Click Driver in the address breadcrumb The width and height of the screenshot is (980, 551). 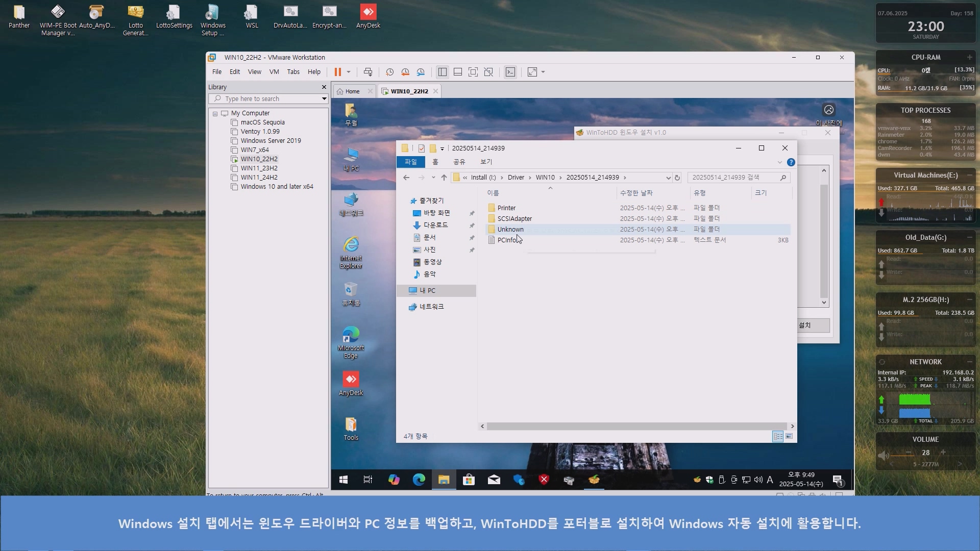tap(516, 178)
